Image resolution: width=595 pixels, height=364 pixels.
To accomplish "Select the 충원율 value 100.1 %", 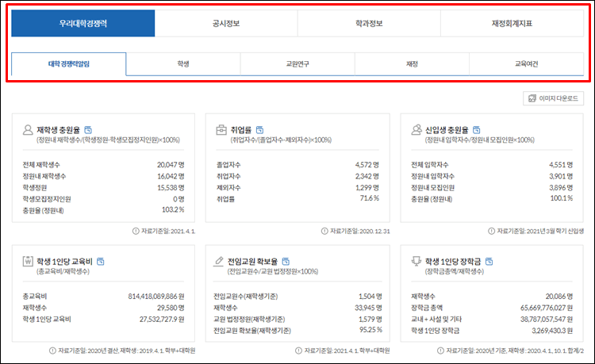I will [x=562, y=198].
